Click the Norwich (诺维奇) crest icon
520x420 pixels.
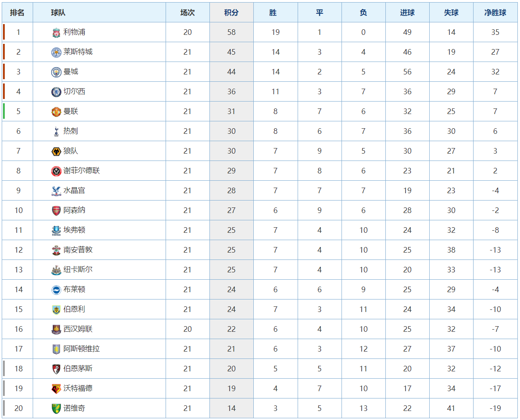pyautogui.click(x=56, y=408)
